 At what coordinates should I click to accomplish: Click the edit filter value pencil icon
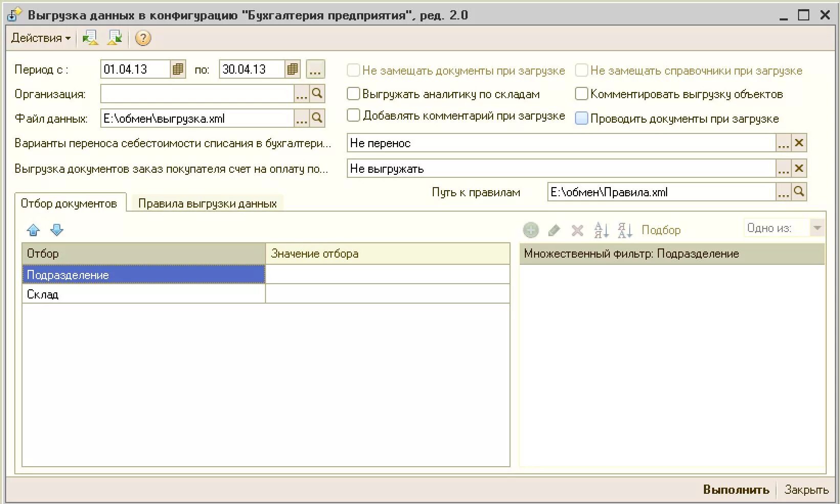coord(554,230)
